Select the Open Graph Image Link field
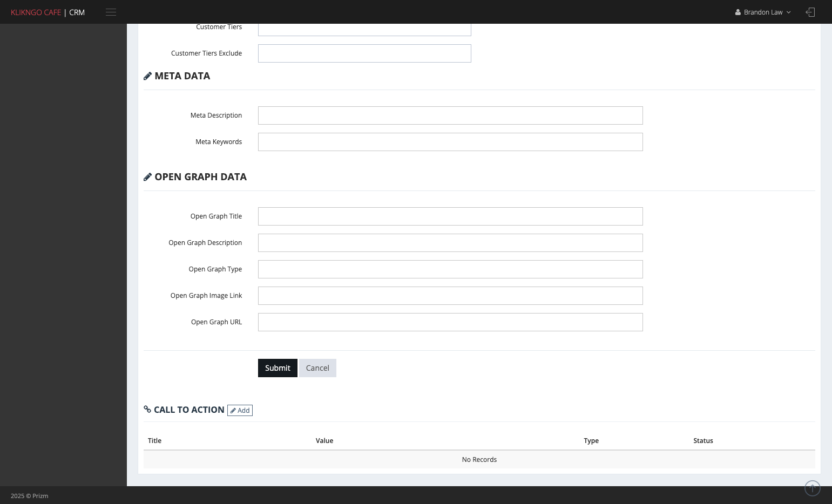Viewport: 832px width, 504px height. (x=450, y=296)
